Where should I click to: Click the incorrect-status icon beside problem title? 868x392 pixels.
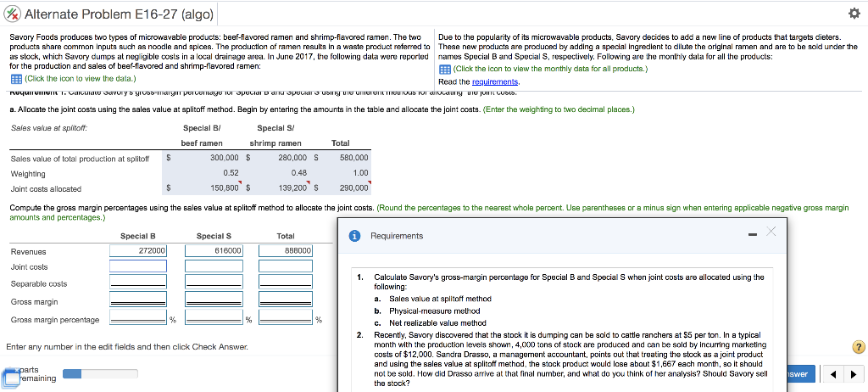[13, 14]
